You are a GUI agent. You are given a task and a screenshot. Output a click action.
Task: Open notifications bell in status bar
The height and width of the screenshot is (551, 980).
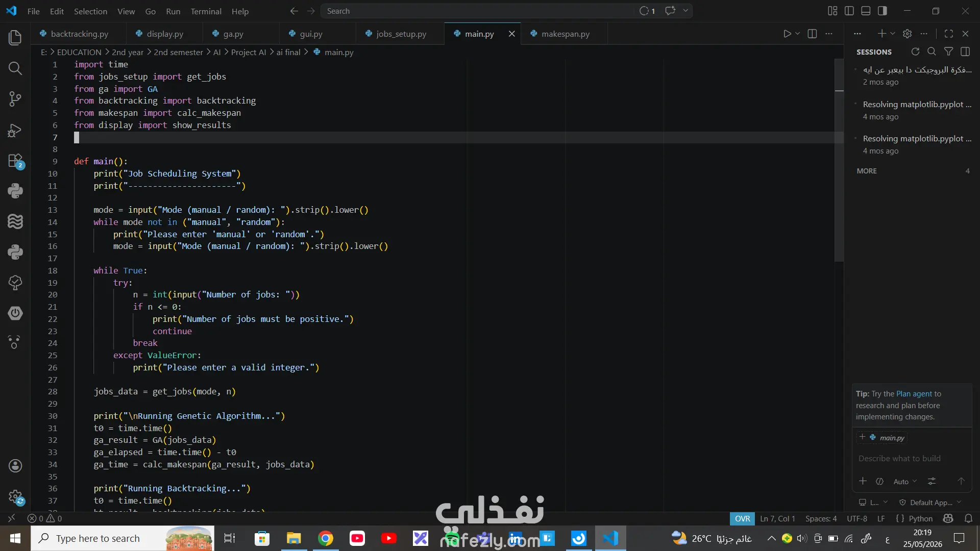tap(968, 518)
